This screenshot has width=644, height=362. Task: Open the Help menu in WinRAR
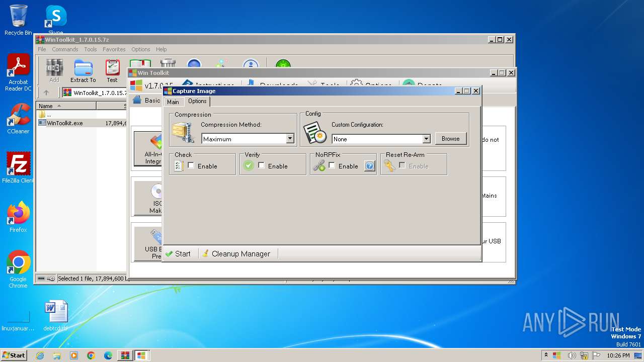point(161,49)
